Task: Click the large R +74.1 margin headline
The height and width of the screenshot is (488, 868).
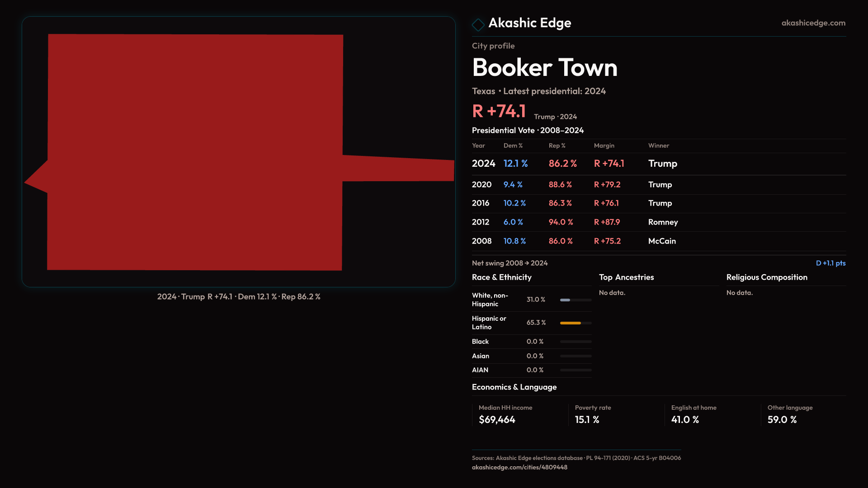Action: pos(499,111)
